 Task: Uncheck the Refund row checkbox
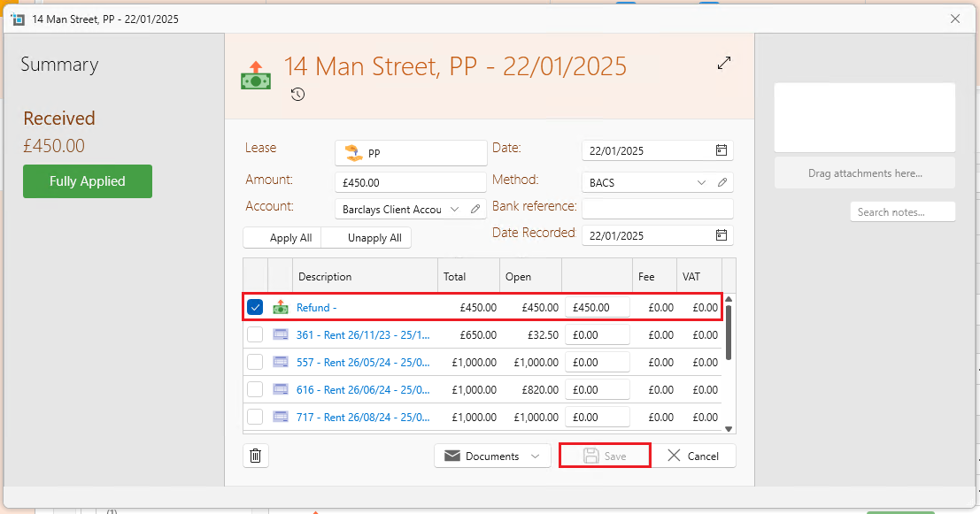pyautogui.click(x=255, y=307)
